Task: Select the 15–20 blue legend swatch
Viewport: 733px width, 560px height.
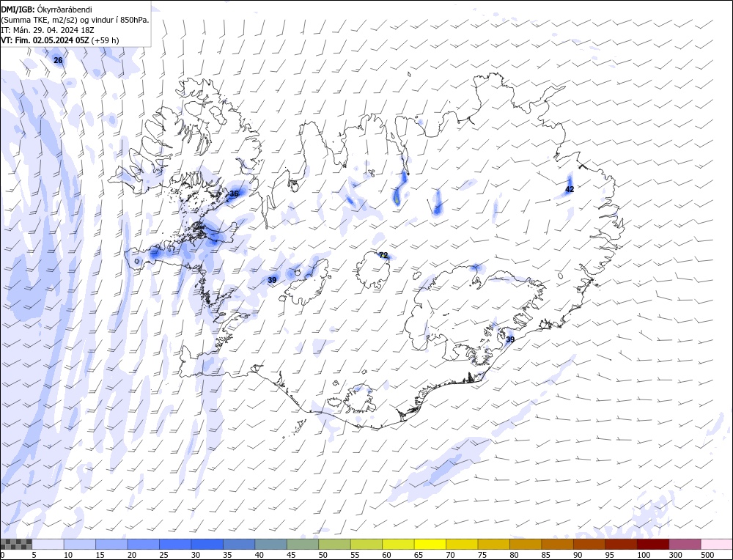Action: (x=111, y=544)
